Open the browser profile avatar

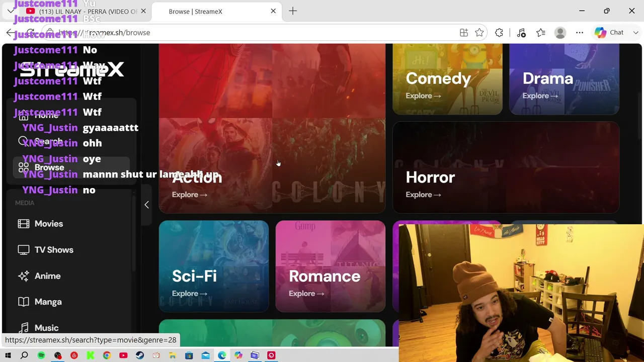(x=560, y=33)
